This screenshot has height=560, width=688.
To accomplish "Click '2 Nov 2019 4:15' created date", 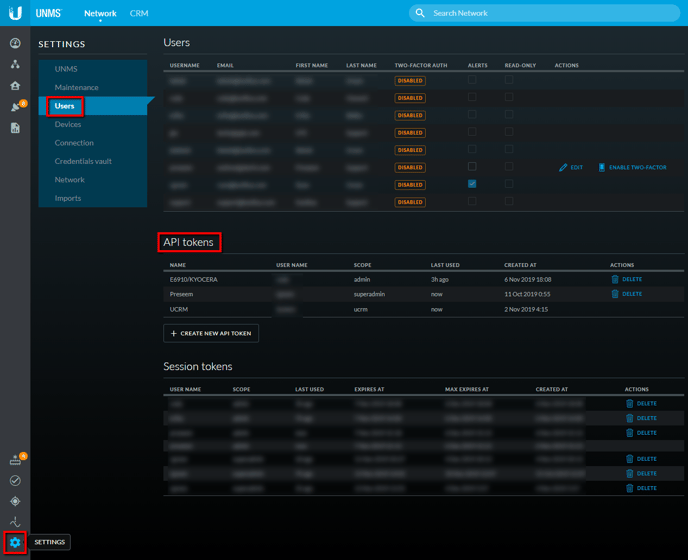I will pos(526,309).
